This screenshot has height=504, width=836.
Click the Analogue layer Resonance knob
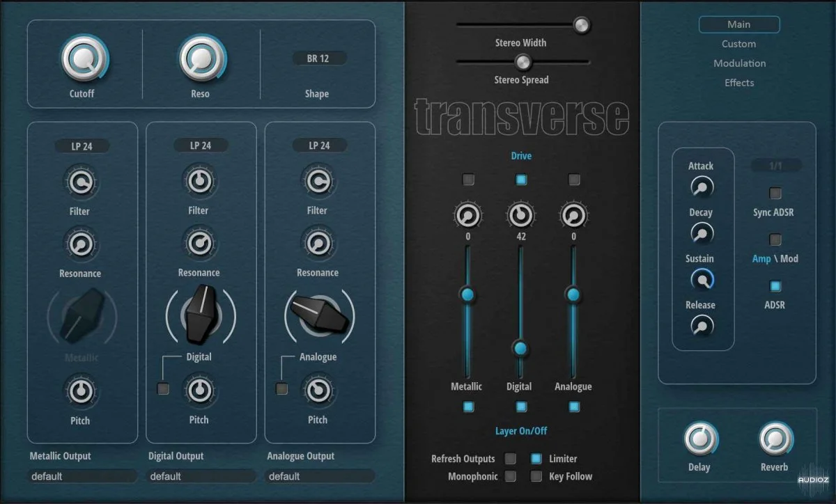tap(318, 244)
